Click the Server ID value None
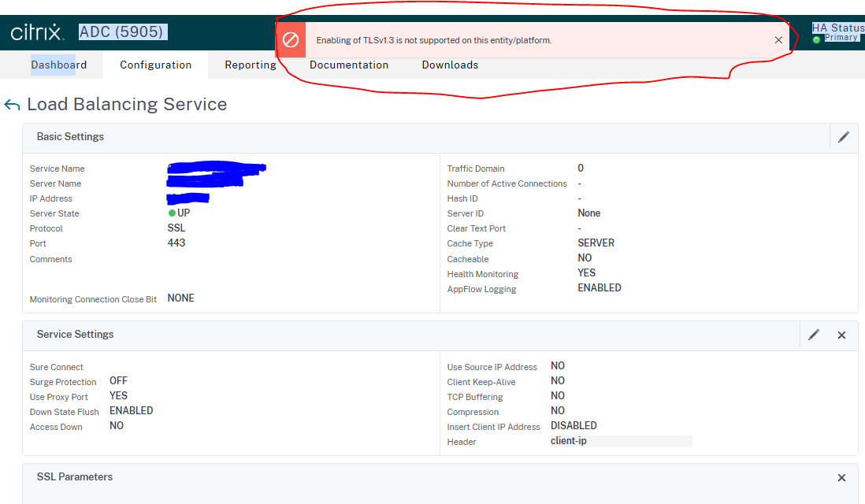Viewport: 865px width, 504px height. 589,213
